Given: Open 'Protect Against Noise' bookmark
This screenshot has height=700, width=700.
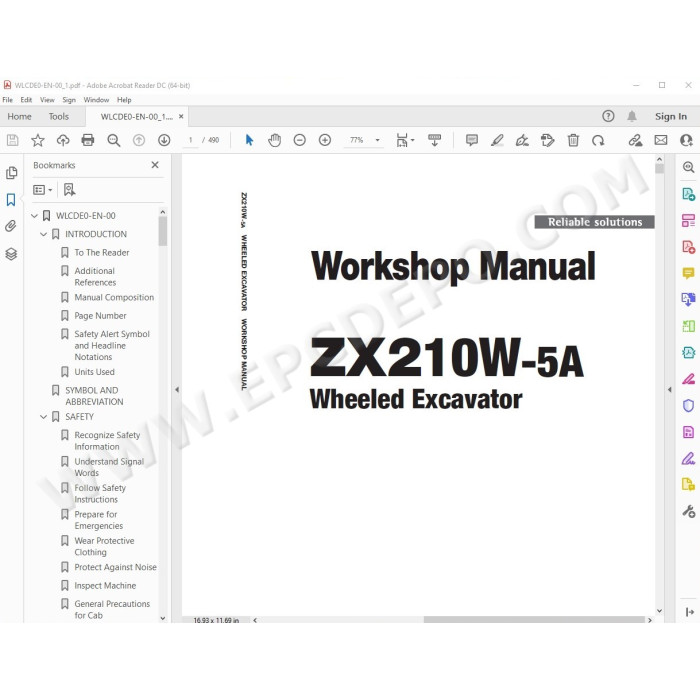Looking at the screenshot, I should pos(115,567).
